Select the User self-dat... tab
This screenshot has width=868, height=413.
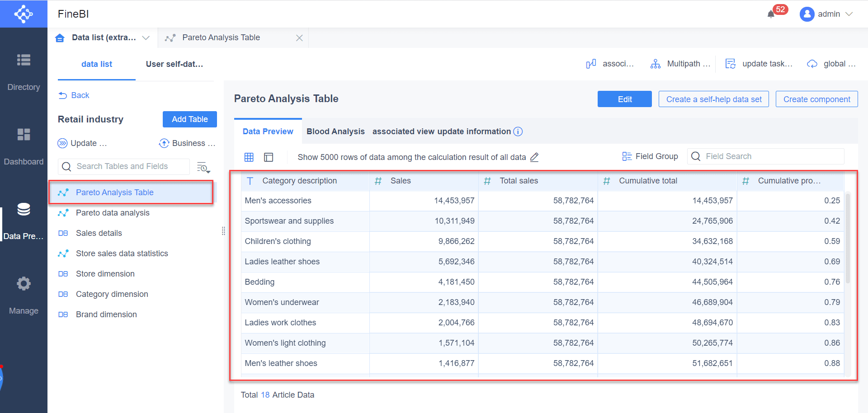175,64
